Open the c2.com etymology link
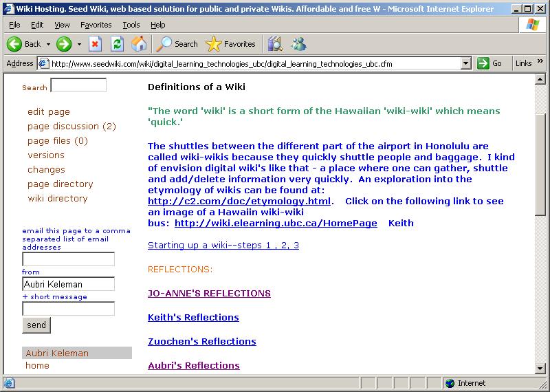The width and height of the screenshot is (550, 392). 239,202
